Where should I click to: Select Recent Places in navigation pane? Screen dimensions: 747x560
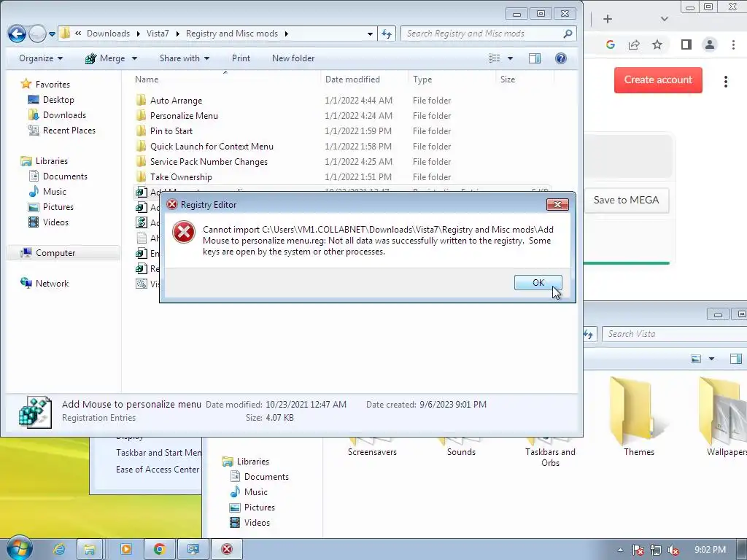coord(69,130)
